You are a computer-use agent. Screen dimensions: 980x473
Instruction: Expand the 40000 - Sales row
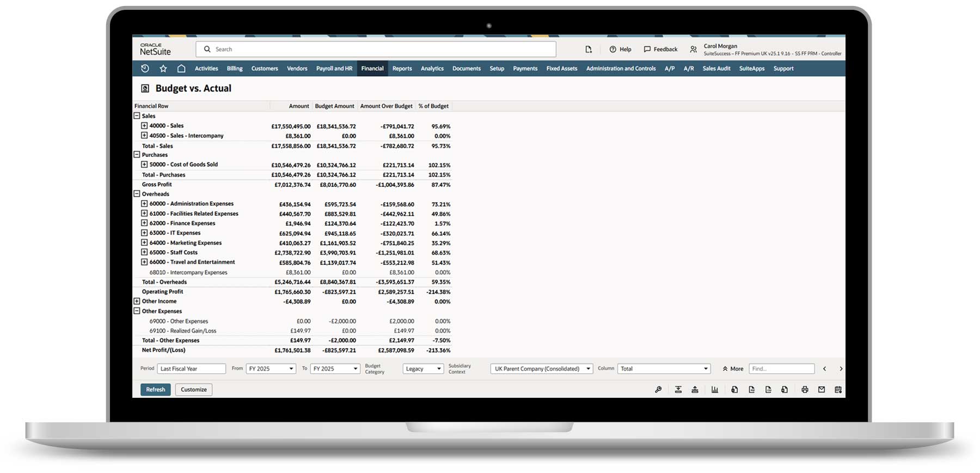pyautogui.click(x=144, y=125)
